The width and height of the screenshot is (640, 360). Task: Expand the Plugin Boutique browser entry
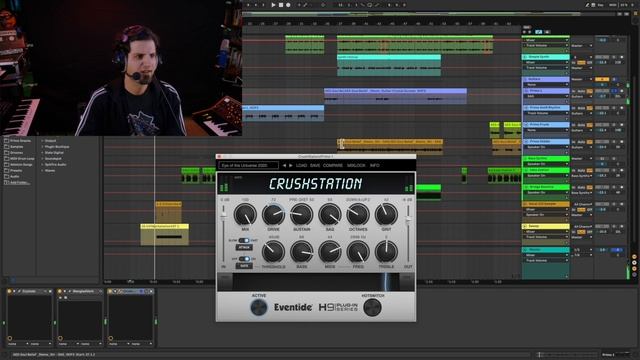pyautogui.click(x=42, y=147)
